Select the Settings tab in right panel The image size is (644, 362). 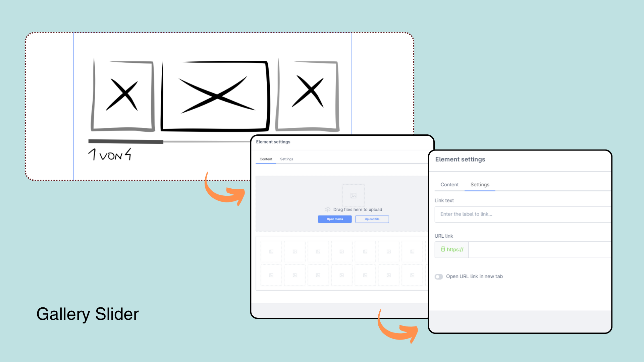click(x=480, y=184)
